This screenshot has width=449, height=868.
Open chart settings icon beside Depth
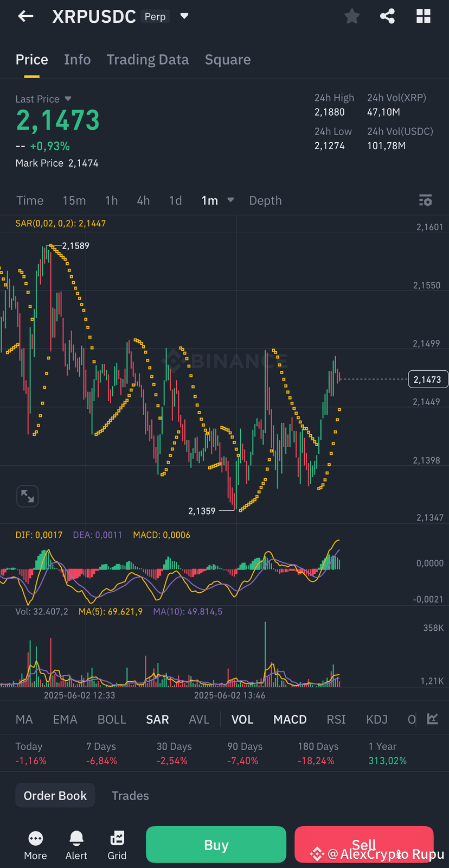[x=426, y=200]
